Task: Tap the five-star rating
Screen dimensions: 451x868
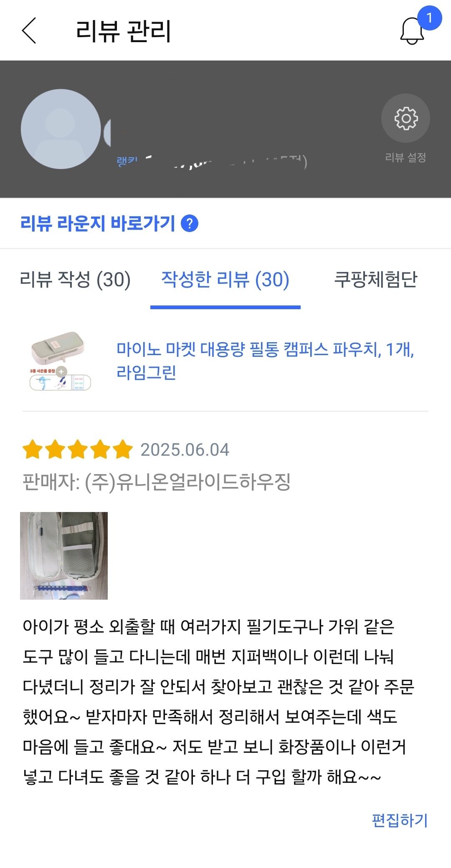Action: click(x=77, y=449)
